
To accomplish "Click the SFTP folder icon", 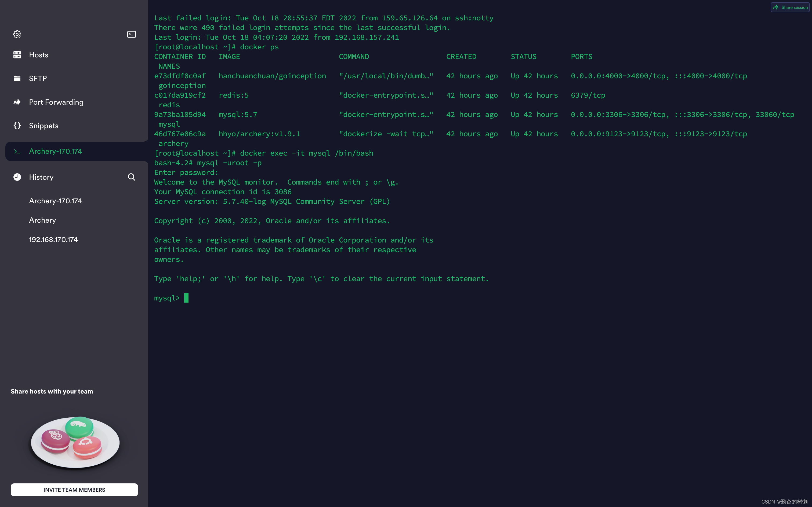I will click(x=17, y=78).
